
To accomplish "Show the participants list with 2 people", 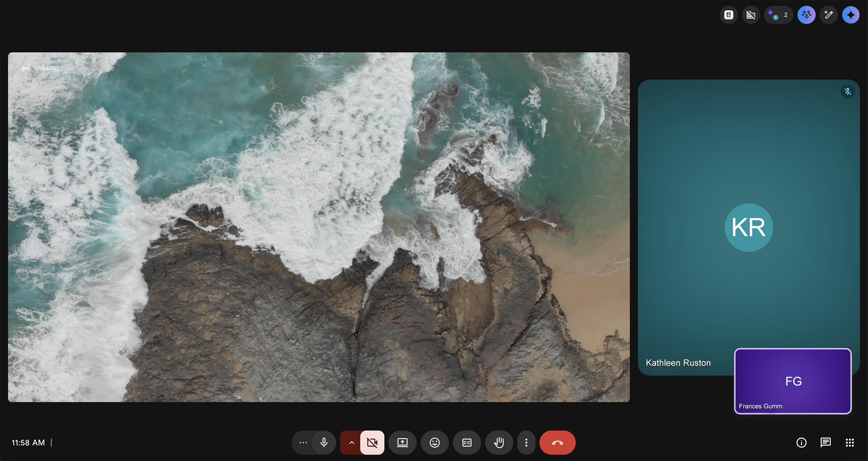I will click(x=778, y=15).
